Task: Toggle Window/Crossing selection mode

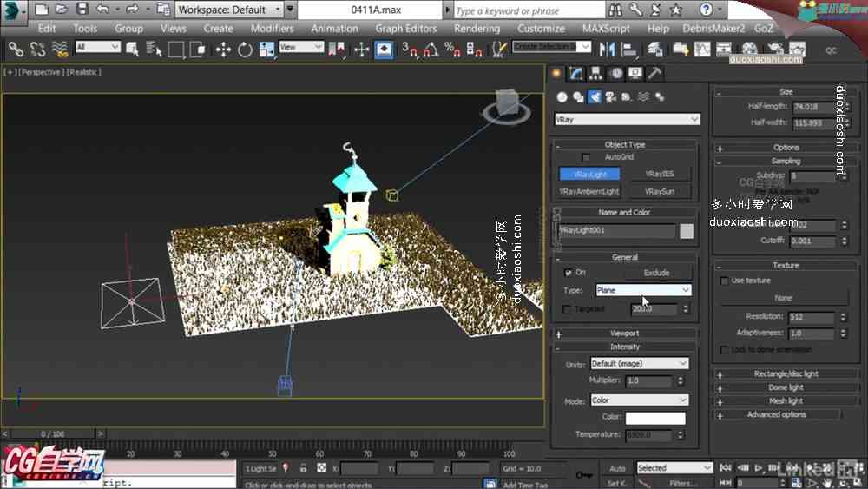Action: 198,50
